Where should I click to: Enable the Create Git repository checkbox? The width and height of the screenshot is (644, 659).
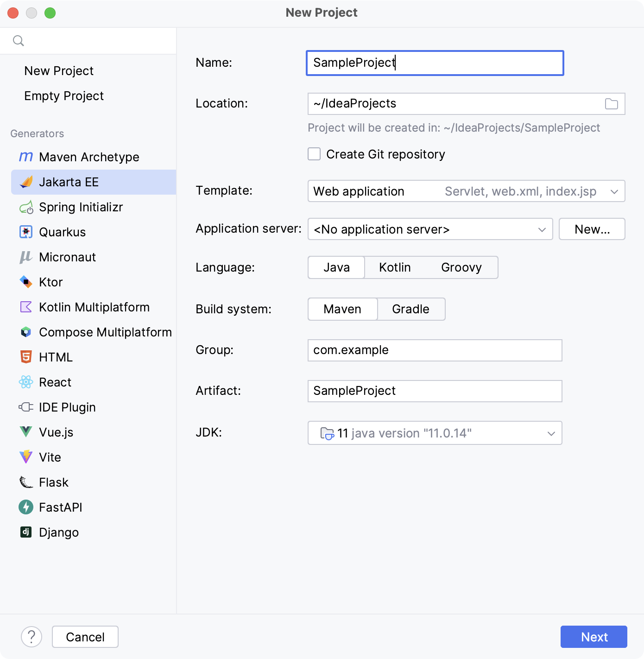(314, 154)
